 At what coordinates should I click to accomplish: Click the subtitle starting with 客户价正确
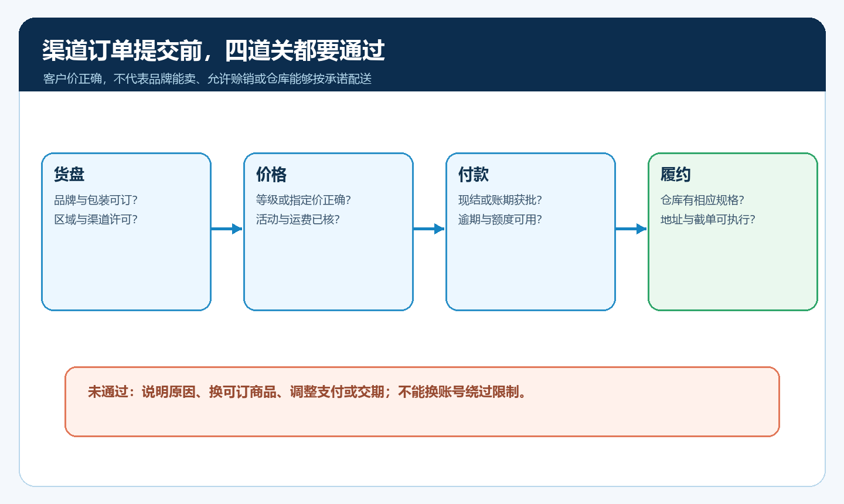click(207, 79)
